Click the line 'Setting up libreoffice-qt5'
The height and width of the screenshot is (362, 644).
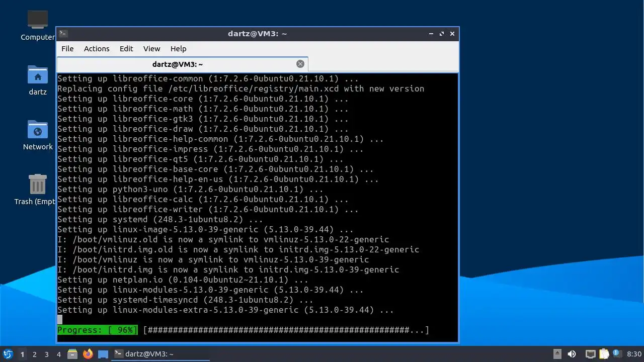200,159
